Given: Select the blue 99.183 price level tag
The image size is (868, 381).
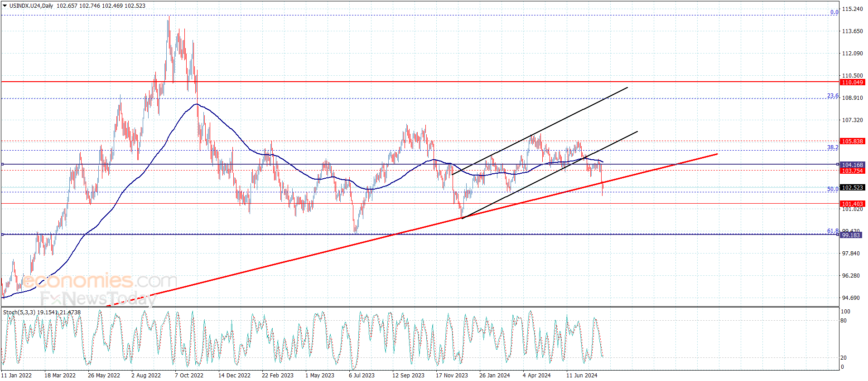Looking at the screenshot, I should (851, 235).
